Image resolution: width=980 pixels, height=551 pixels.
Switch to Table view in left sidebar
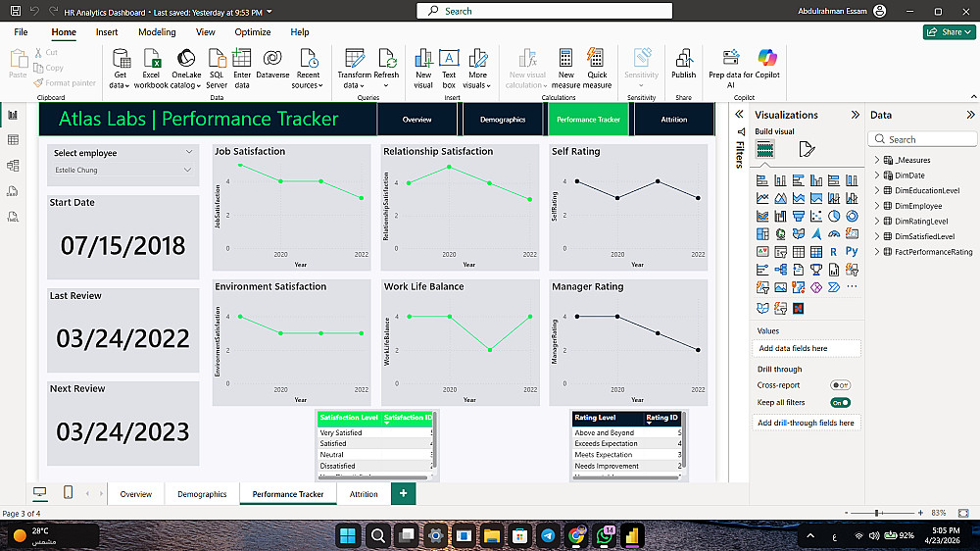point(13,140)
